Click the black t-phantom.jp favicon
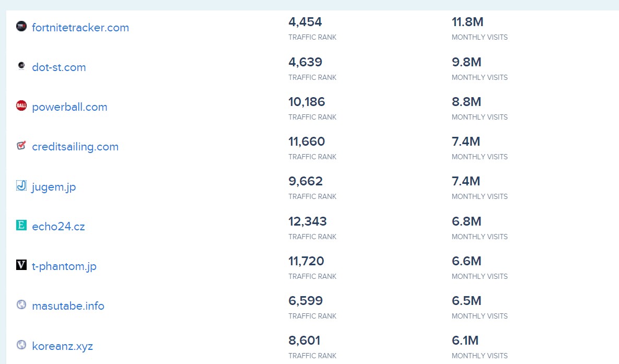The image size is (619, 364). click(x=21, y=265)
